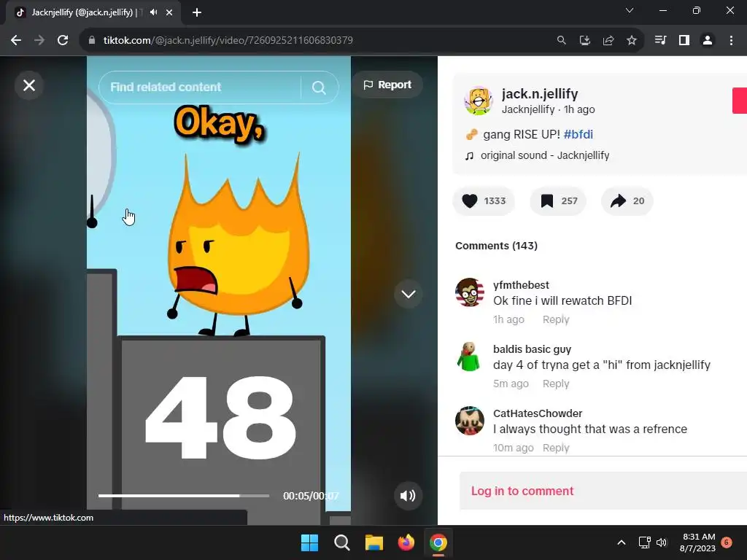747x560 pixels.
Task: Open File Explorer from the taskbar
Action: [374, 542]
